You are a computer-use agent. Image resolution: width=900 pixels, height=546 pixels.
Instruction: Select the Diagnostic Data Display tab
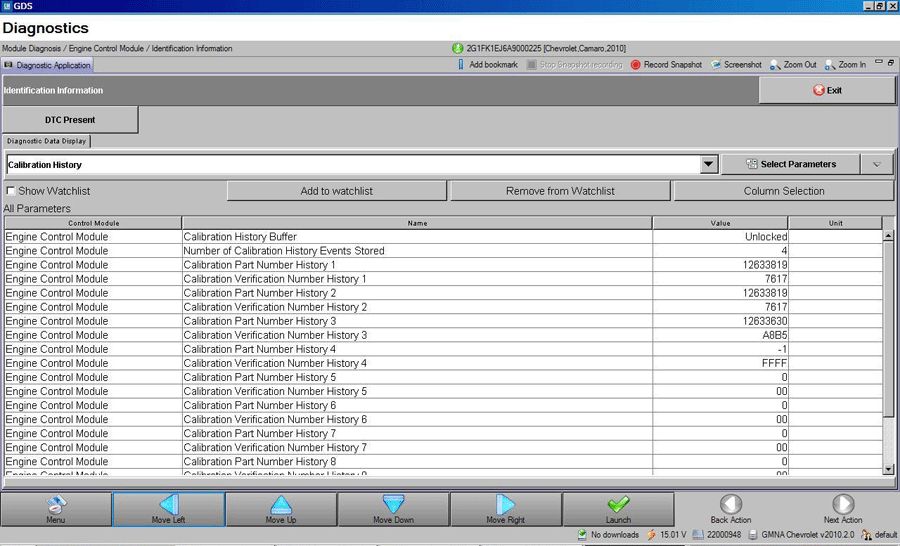click(47, 141)
